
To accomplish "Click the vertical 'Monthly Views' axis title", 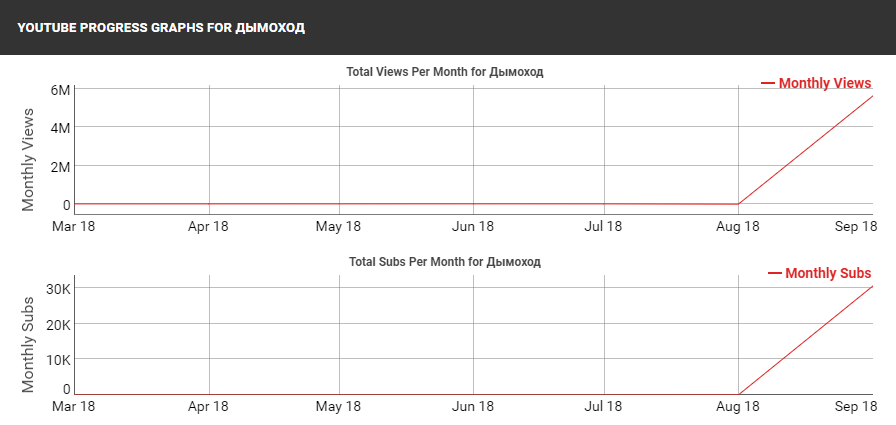I will (28, 159).
